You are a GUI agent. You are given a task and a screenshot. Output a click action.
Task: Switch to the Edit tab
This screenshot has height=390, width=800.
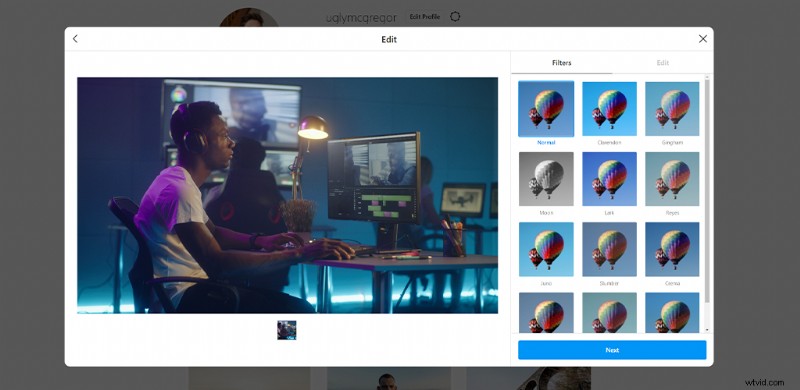662,63
